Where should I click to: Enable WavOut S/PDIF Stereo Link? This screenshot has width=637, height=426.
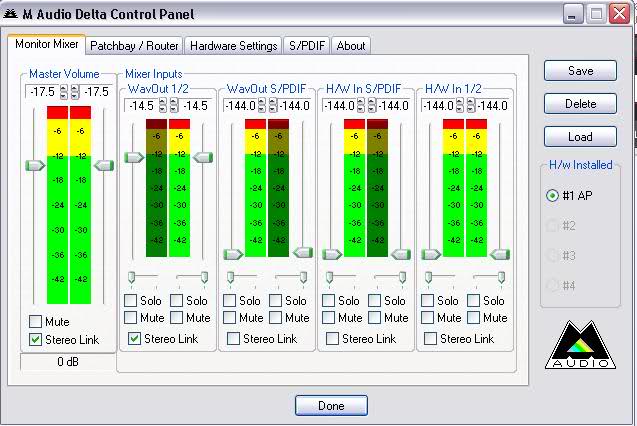(233, 338)
